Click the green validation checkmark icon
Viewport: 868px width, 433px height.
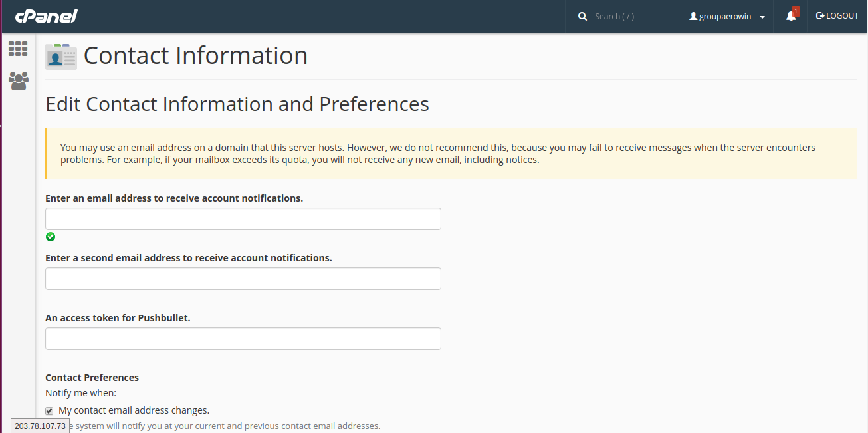tap(51, 237)
